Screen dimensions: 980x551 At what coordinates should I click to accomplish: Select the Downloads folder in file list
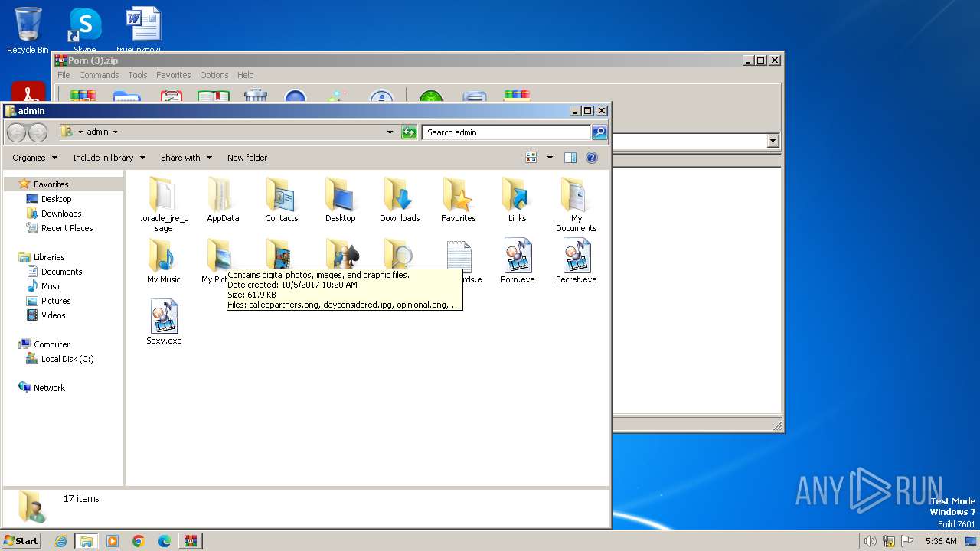click(x=400, y=199)
